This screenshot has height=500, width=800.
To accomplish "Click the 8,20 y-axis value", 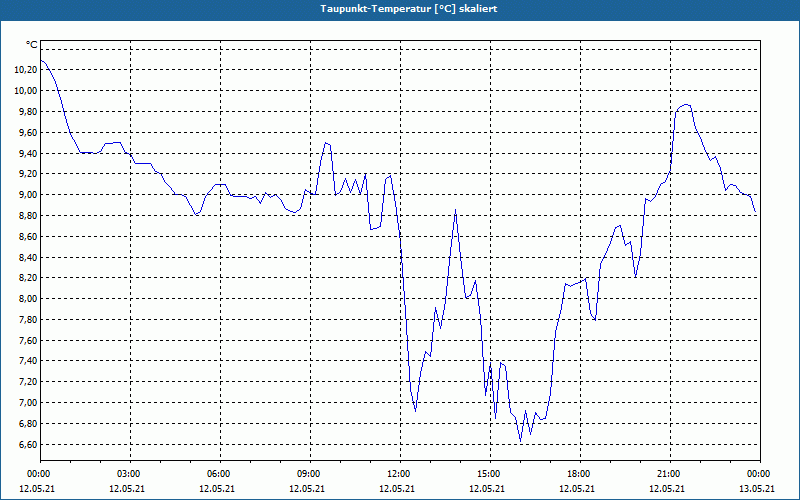I will 28,278.
